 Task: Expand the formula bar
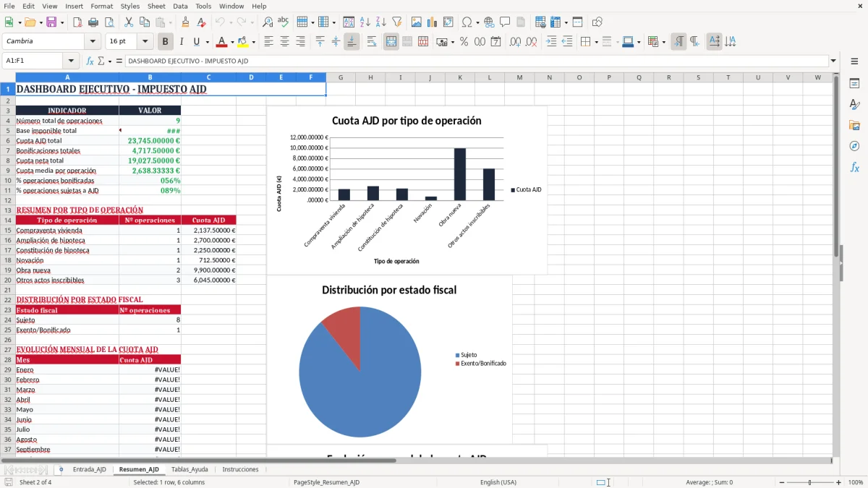click(x=833, y=61)
